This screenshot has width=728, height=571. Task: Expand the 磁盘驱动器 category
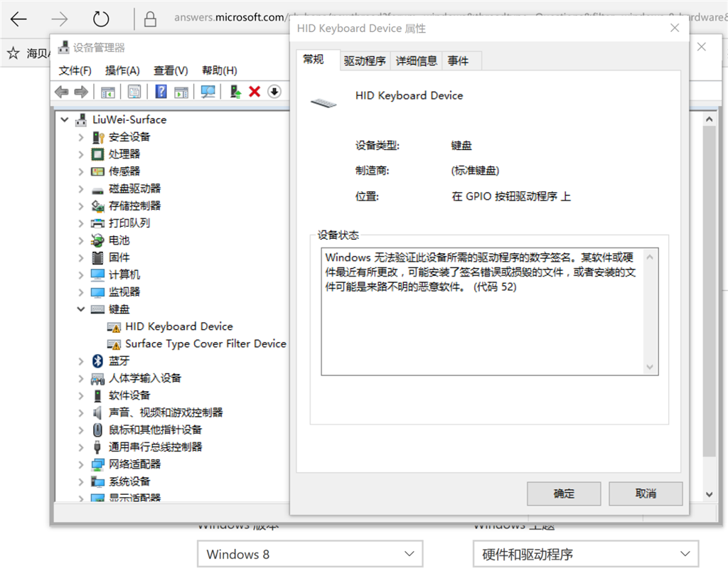[x=81, y=189]
